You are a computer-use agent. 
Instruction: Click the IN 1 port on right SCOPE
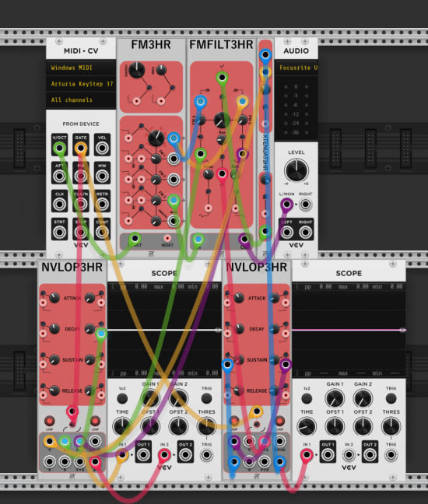tap(307, 455)
